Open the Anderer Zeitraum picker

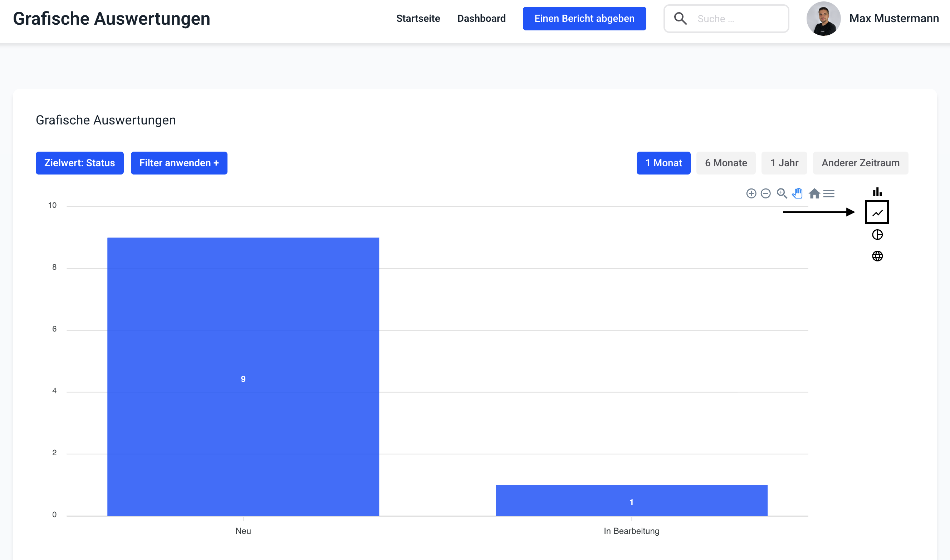tap(860, 163)
